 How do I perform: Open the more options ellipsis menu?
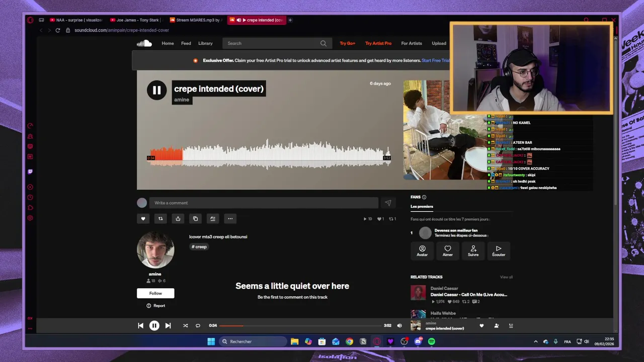230,219
